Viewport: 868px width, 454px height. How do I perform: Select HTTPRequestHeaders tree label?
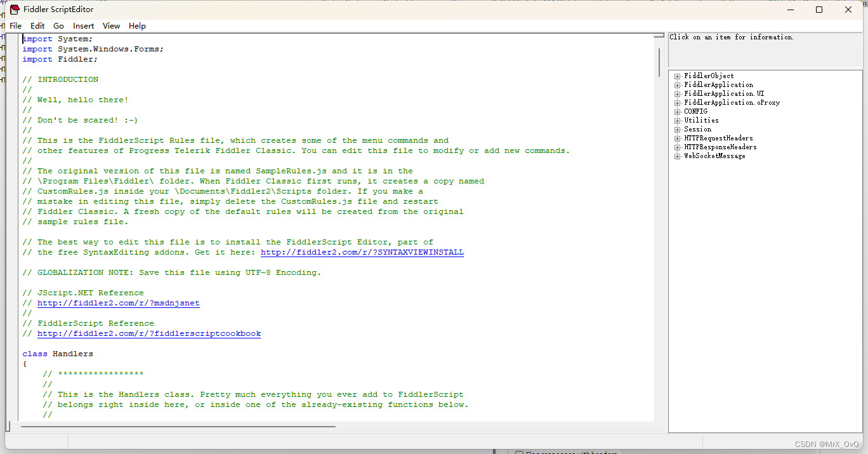719,138
